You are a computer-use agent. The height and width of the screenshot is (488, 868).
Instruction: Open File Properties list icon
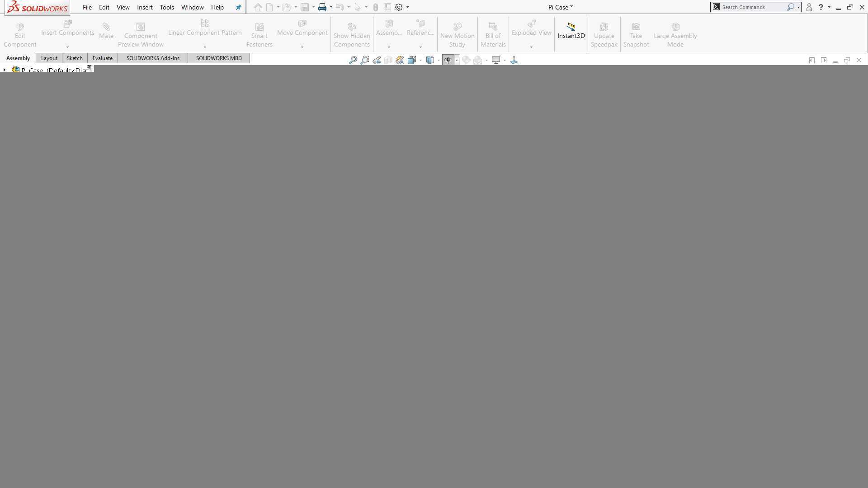click(x=387, y=7)
